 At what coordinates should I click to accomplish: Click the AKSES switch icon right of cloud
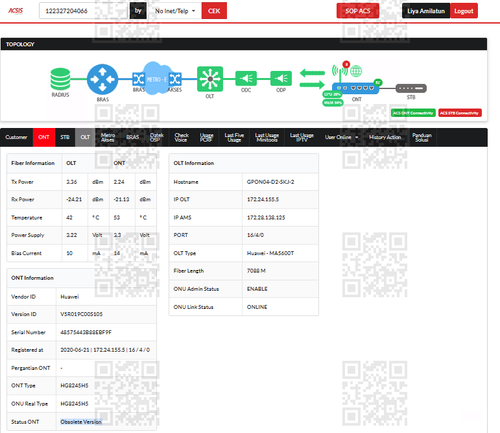coord(175,79)
